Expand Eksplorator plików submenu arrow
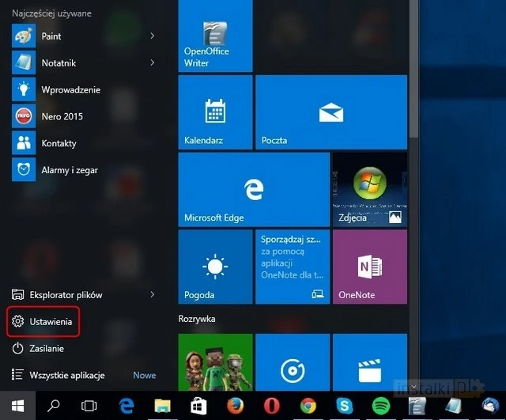The image size is (506, 420). click(x=153, y=295)
